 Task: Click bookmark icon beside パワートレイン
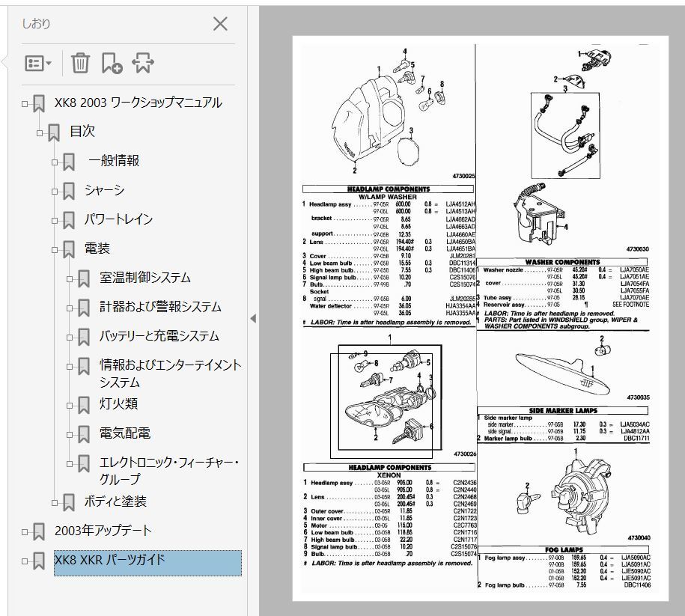click(69, 221)
